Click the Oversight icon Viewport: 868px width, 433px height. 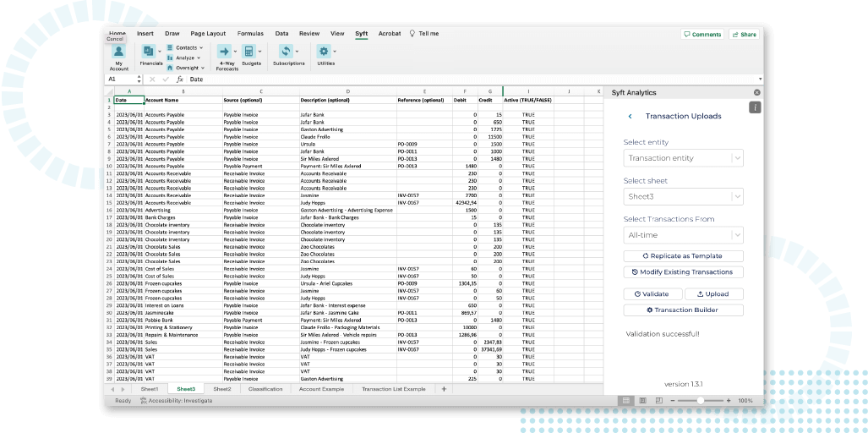(170, 69)
